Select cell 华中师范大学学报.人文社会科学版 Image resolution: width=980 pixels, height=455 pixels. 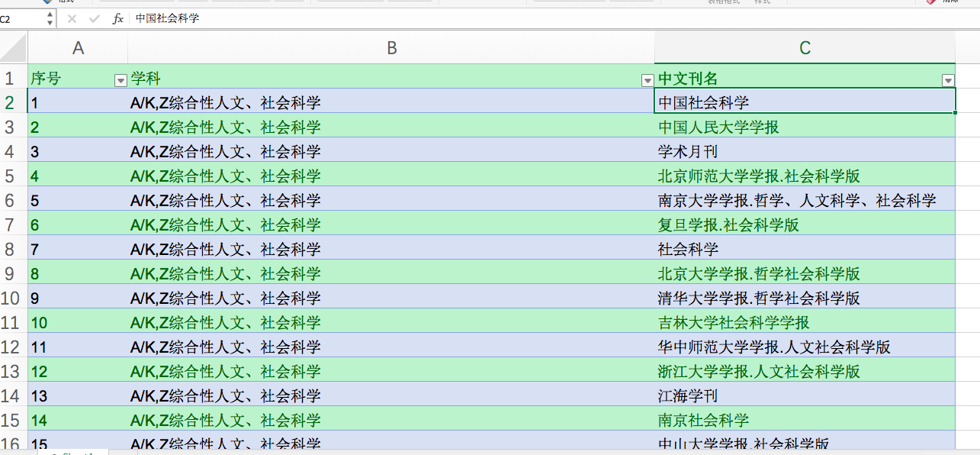805,347
